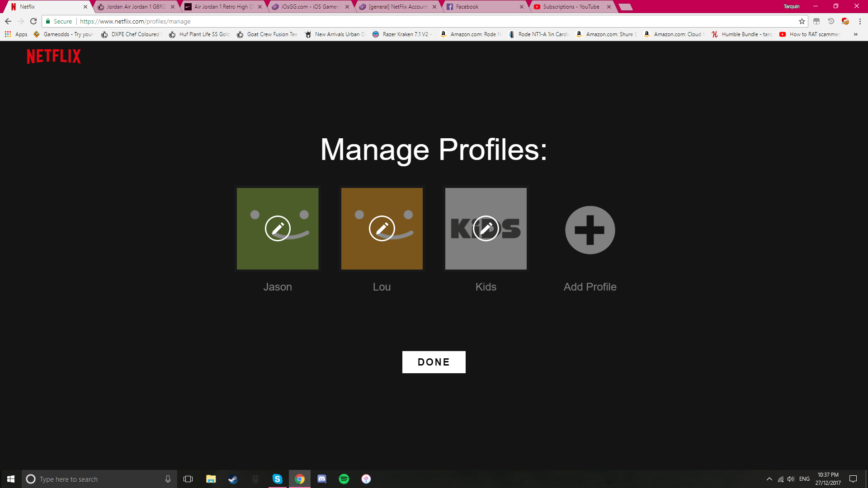Open the How to RAT scammer bookmark
868x488 pixels.
(810, 34)
